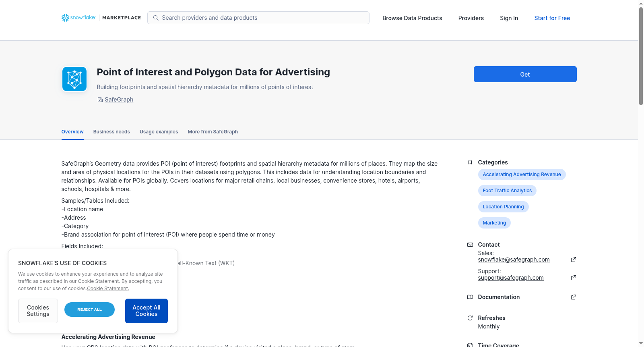The image size is (644, 347).
Task: Open external link icon for sales email
Action: pyautogui.click(x=574, y=260)
